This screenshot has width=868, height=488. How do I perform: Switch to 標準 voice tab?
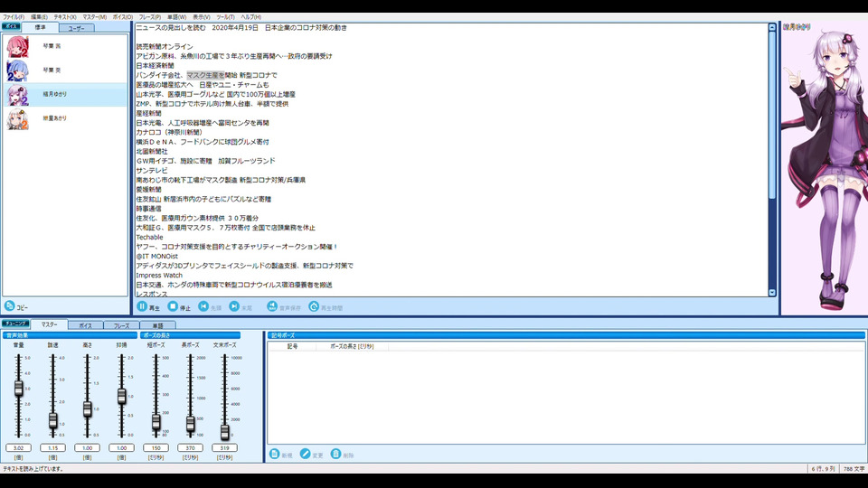(40, 27)
